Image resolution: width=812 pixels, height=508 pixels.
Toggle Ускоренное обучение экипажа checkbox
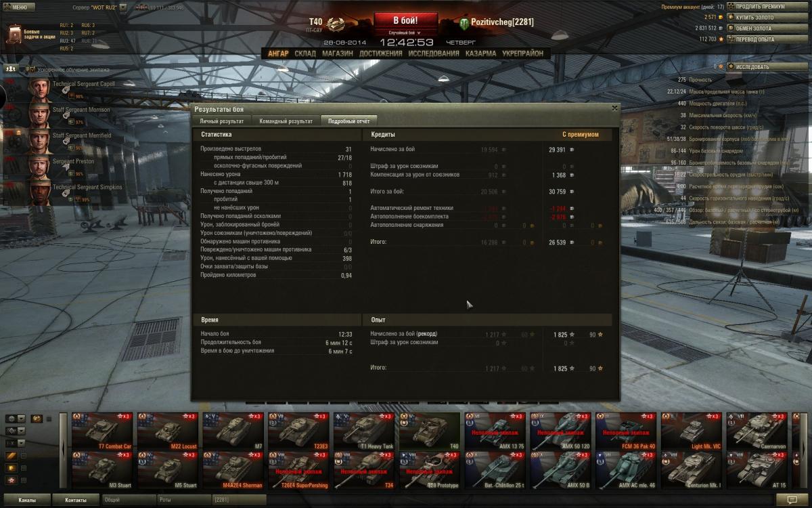(30, 69)
